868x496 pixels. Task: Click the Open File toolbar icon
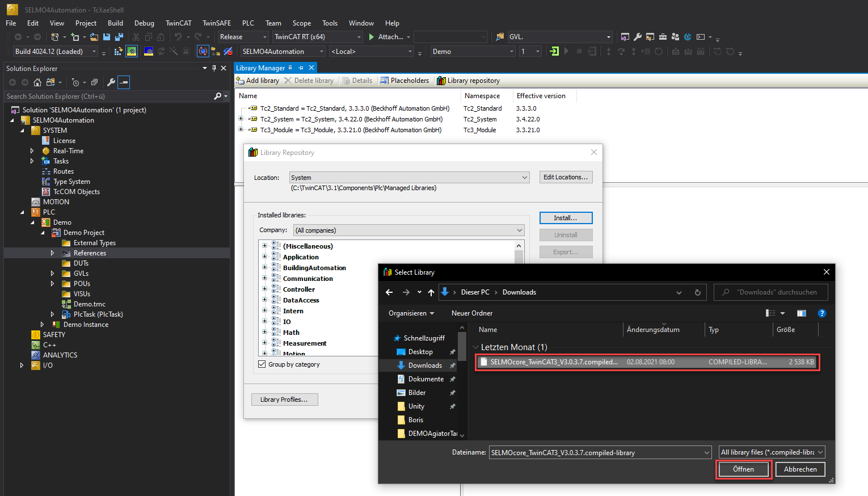(94, 37)
